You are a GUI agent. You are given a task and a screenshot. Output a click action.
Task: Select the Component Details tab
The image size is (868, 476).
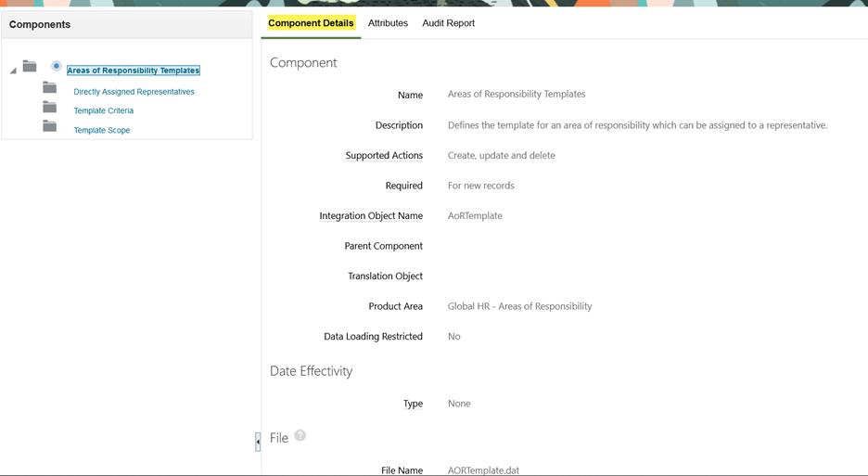point(311,23)
